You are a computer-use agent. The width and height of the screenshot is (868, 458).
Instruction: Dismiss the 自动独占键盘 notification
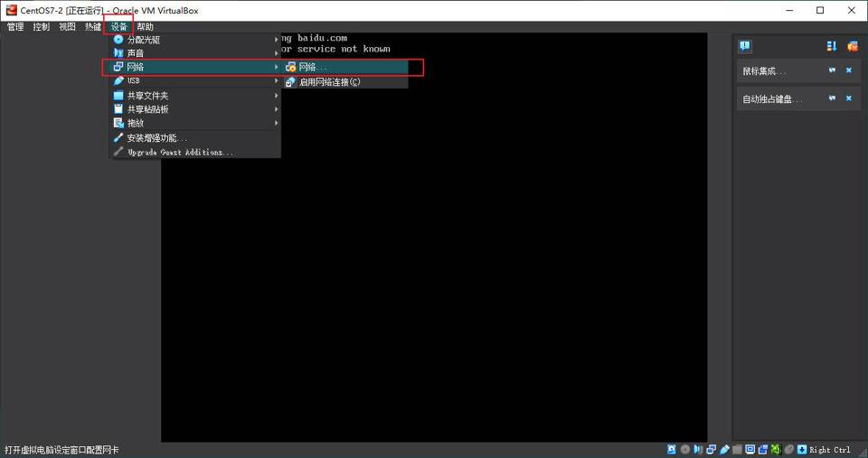pos(848,98)
